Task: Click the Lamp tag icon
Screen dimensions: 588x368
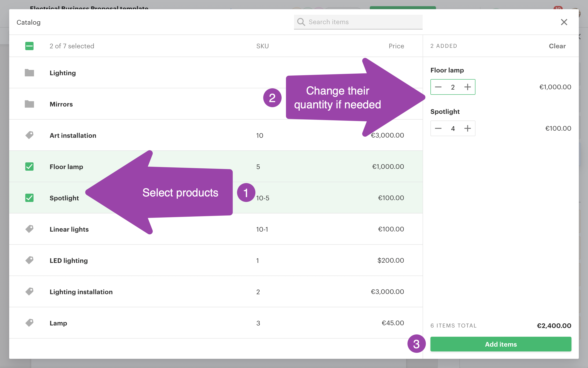Action: point(29,323)
